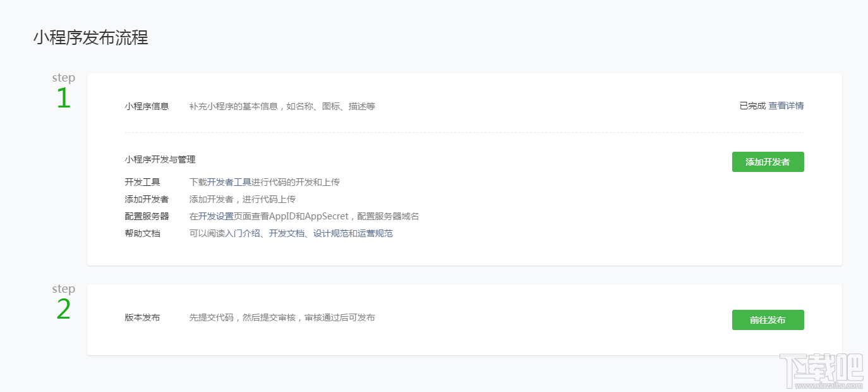868x392 pixels.
Task: Click the 前往发布 (Go to Publish) button
Action: pos(768,320)
